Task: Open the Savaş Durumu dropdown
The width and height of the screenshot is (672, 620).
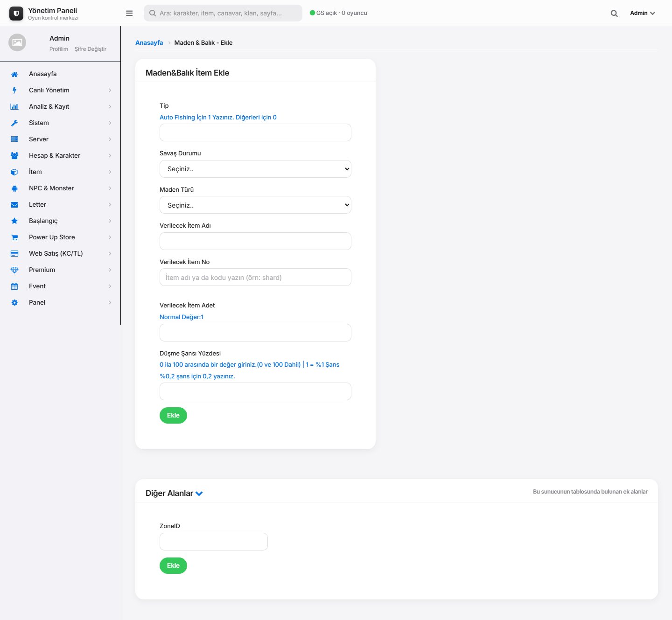Action: pyautogui.click(x=255, y=169)
